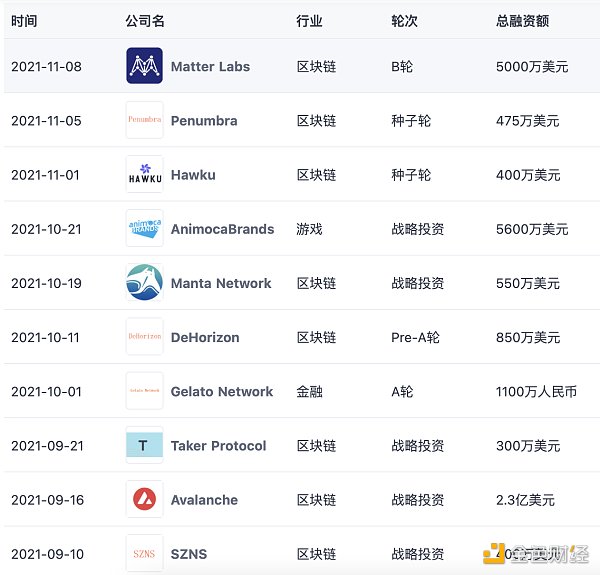Click the 种子轮 round in Penumbra row
Image resolution: width=600 pixels, height=575 pixels.
(411, 121)
